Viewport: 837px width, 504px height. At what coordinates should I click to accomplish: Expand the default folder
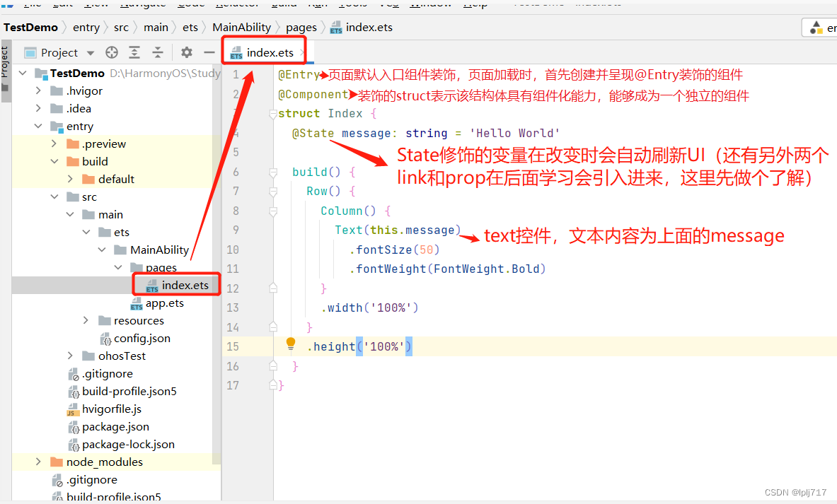click(x=70, y=179)
